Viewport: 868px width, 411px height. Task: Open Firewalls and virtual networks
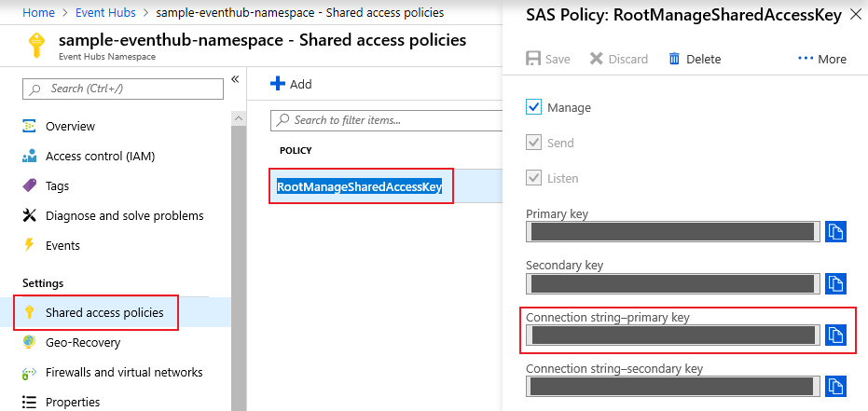(x=122, y=372)
